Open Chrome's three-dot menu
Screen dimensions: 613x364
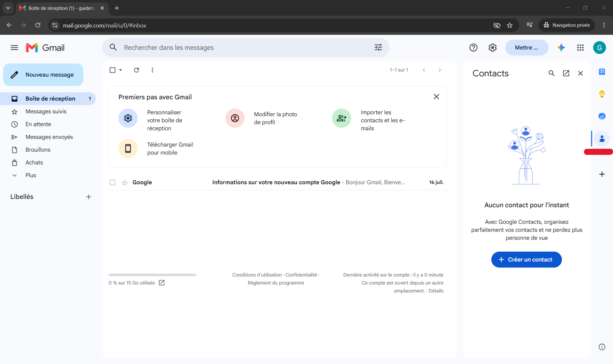[x=604, y=25]
